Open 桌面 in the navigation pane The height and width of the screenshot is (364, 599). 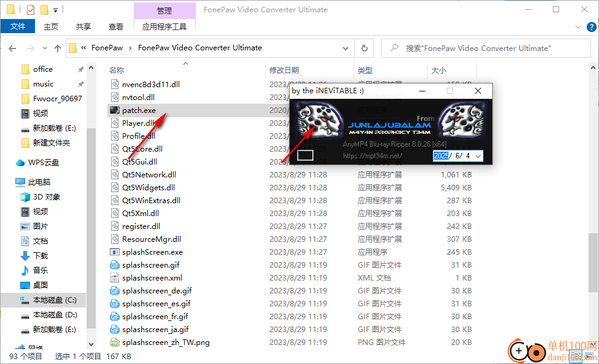pos(40,285)
